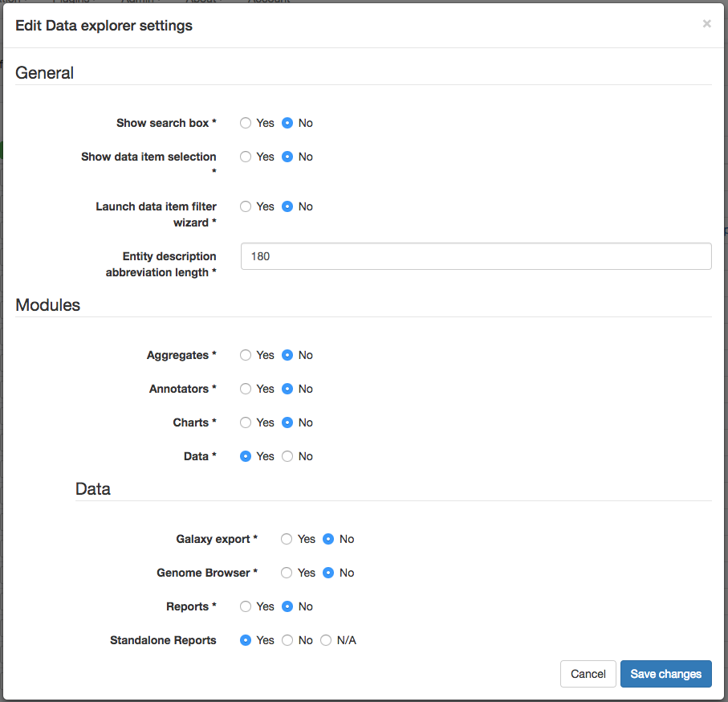
Task: Enable Yes for Show search box
Action: point(246,123)
